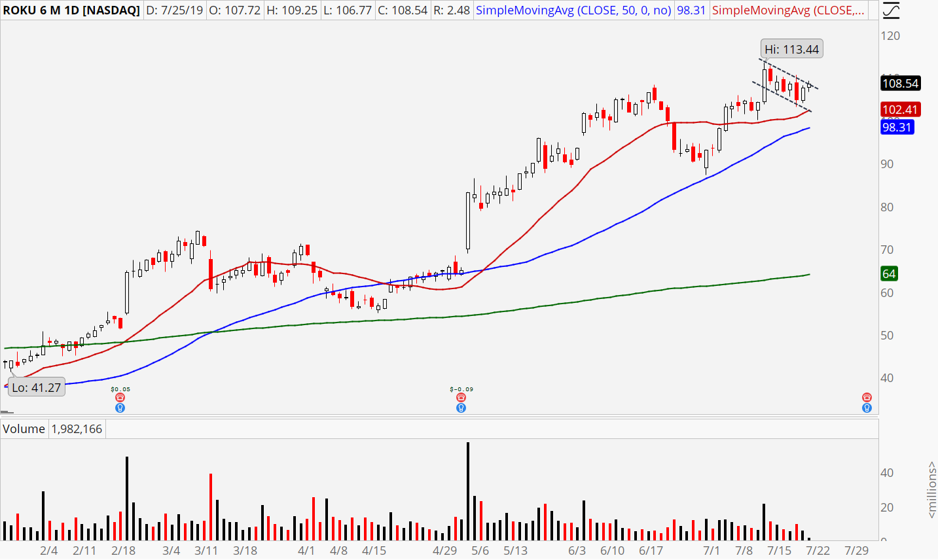
Task: Click the range value R: 2.48
Action: click(x=452, y=10)
